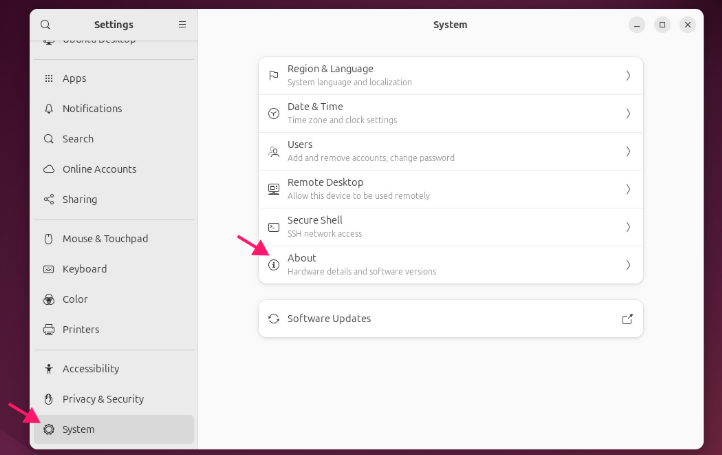Viewport: 722px width, 455px height.
Task: Maximize the Settings window
Action: 662,25
